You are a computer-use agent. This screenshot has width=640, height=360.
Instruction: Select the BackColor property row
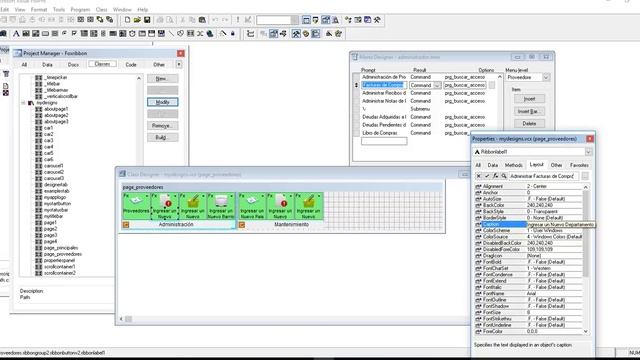click(529, 205)
